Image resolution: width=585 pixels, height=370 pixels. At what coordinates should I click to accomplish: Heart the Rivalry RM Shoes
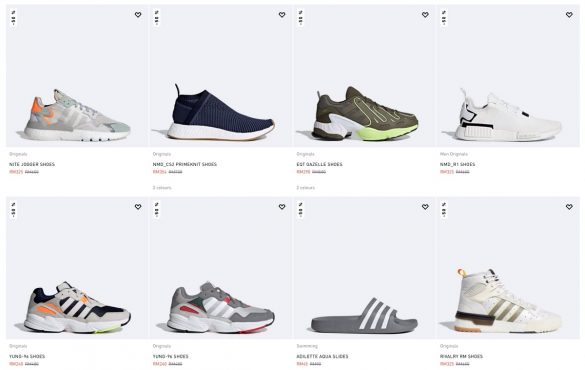pyautogui.click(x=569, y=207)
